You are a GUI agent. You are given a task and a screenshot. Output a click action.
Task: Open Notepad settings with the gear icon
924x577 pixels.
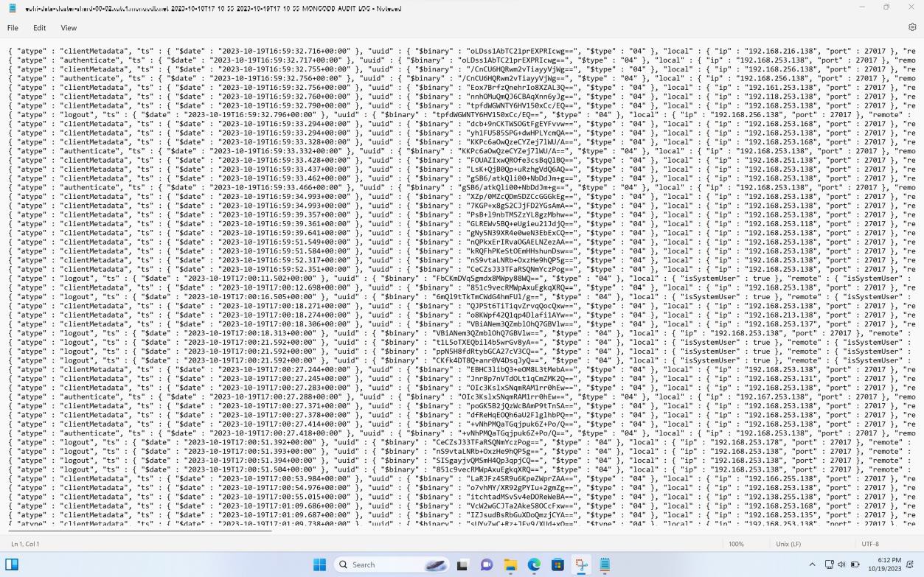[911, 27]
